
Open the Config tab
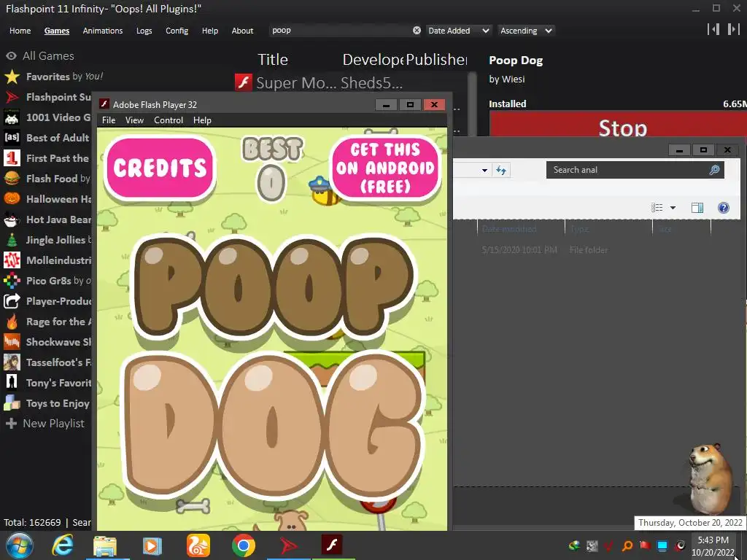[177, 31]
